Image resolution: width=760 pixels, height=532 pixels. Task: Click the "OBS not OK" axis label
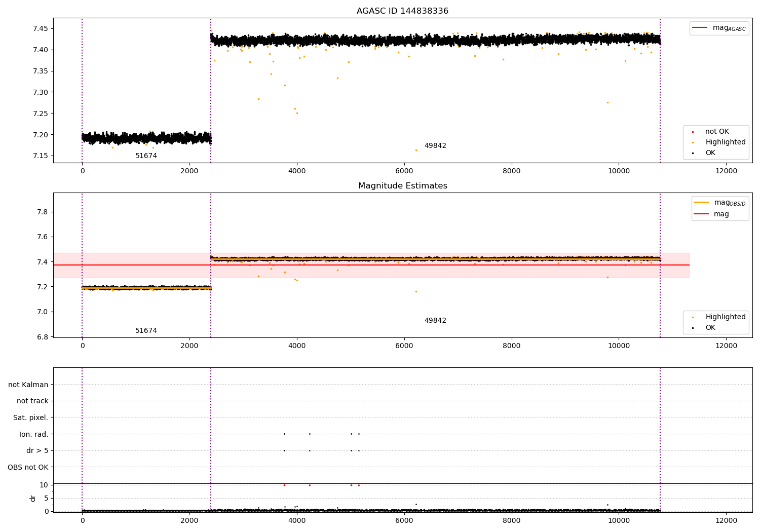(x=28, y=468)
